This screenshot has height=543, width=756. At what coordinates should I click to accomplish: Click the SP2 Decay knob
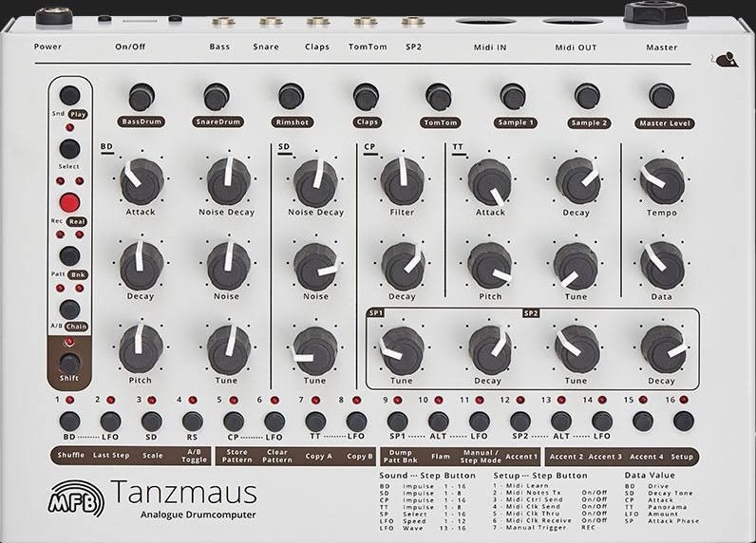[x=663, y=348]
